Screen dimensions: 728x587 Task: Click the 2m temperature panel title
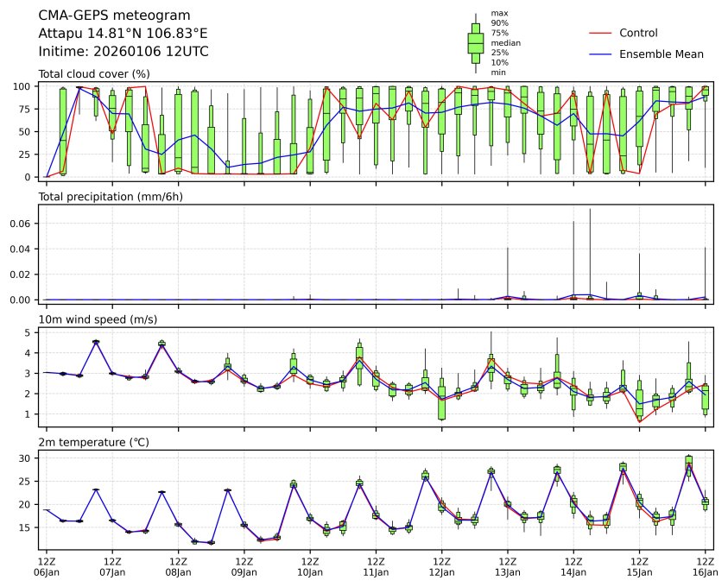[x=94, y=442]
